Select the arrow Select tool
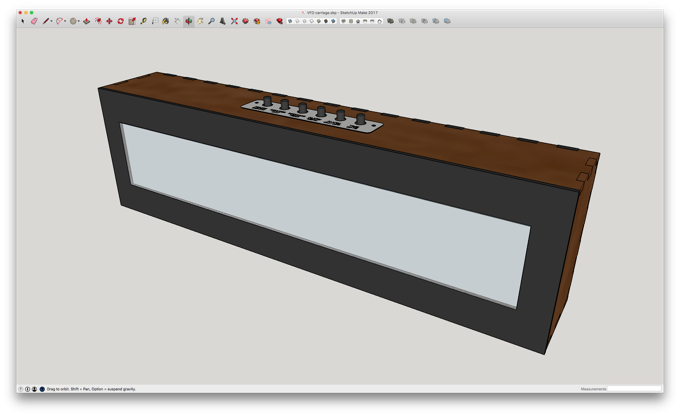This screenshot has height=416, width=680. coord(23,21)
